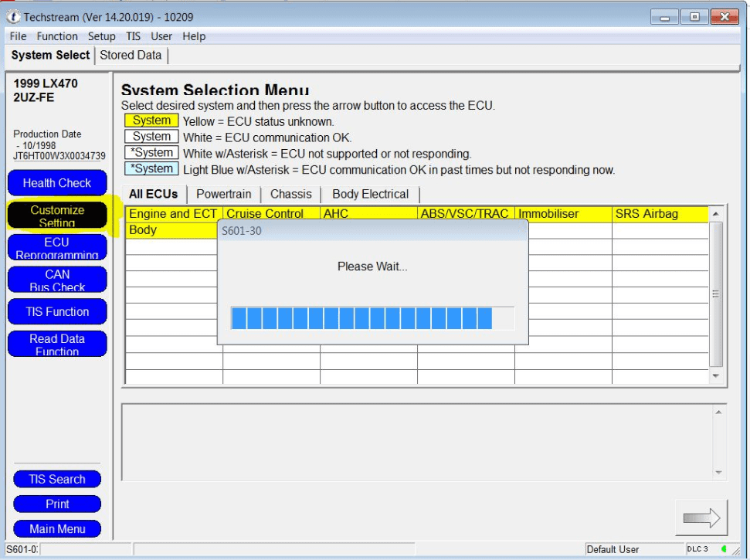This screenshot has height=560, width=750.
Task: Click the CAN Bus Check button
Action: (57, 280)
